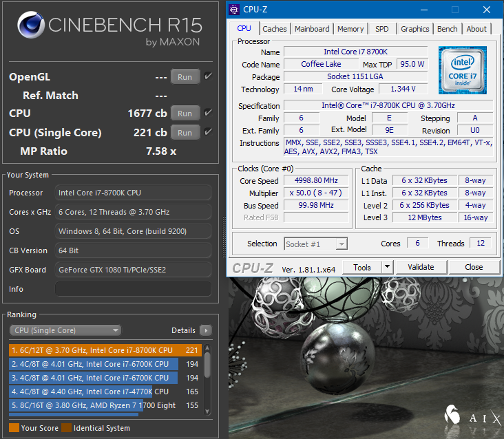Switch to the Mainboard tab
Screen dimensions: 504x439
312,29
